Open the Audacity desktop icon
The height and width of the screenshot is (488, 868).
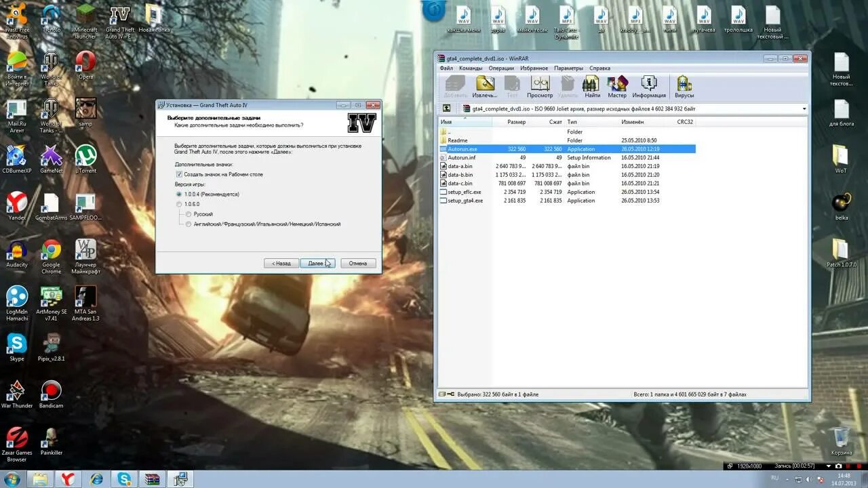pyautogui.click(x=17, y=253)
